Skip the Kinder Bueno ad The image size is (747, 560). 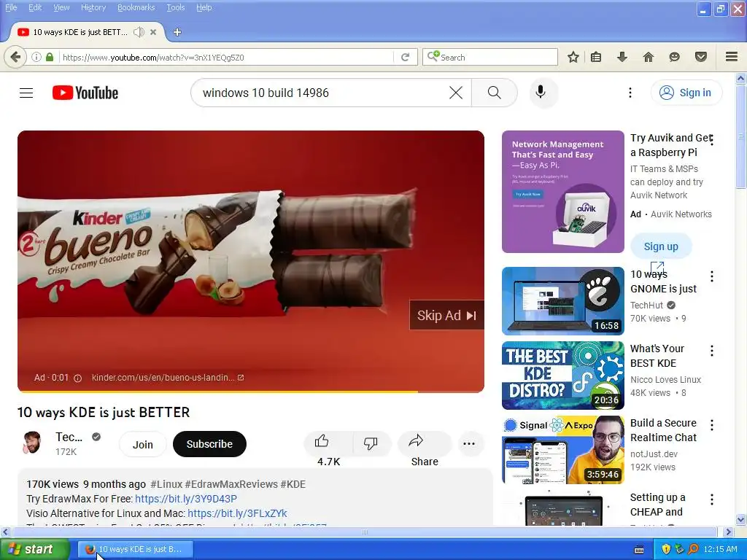pyautogui.click(x=446, y=315)
